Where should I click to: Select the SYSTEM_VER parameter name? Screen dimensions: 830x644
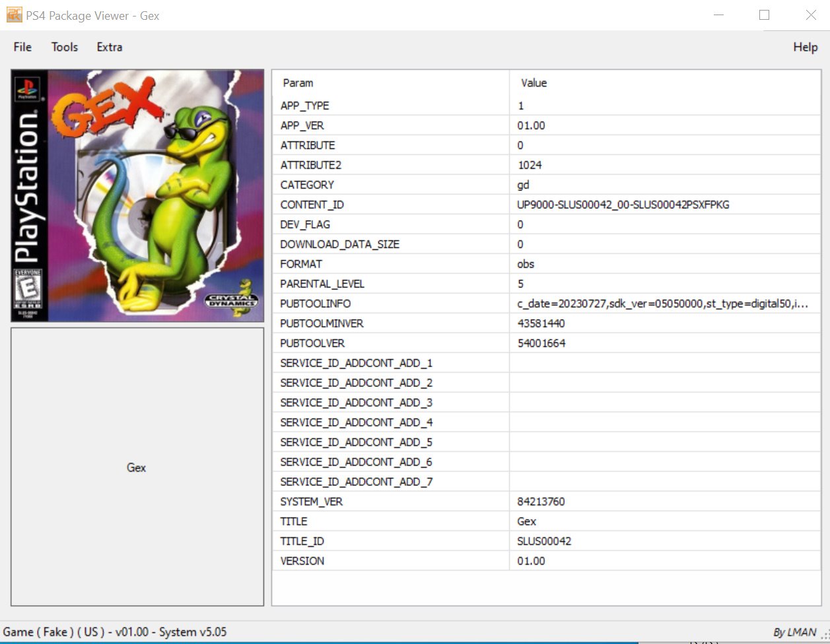(x=312, y=501)
